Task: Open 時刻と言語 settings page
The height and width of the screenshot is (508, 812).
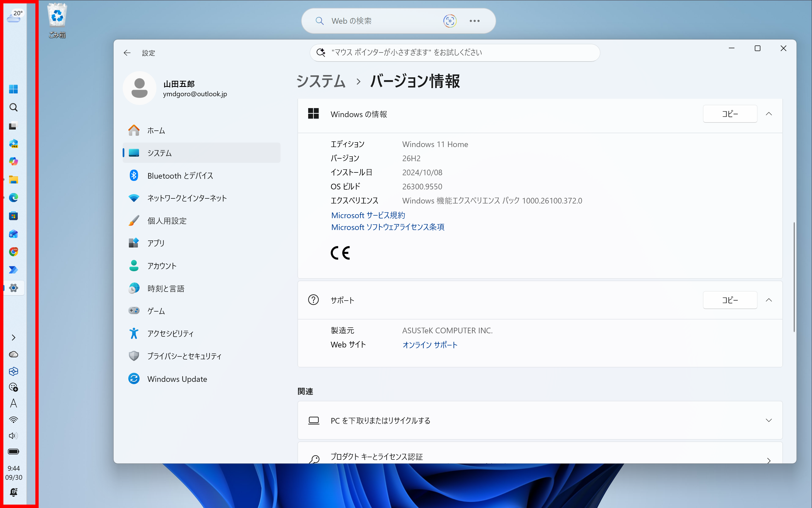Action: click(201, 288)
